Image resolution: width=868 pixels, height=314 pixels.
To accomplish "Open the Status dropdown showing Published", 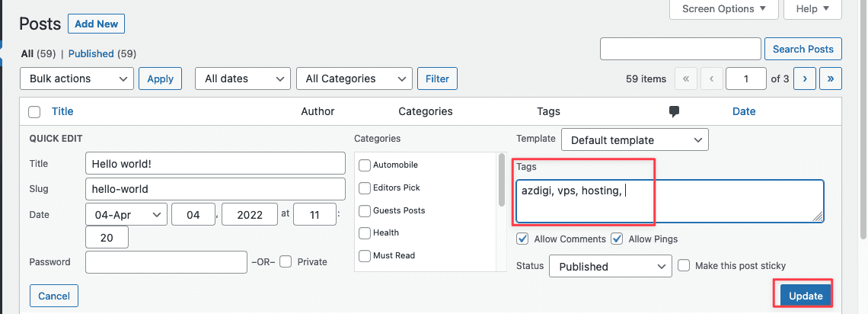I will tap(611, 267).
